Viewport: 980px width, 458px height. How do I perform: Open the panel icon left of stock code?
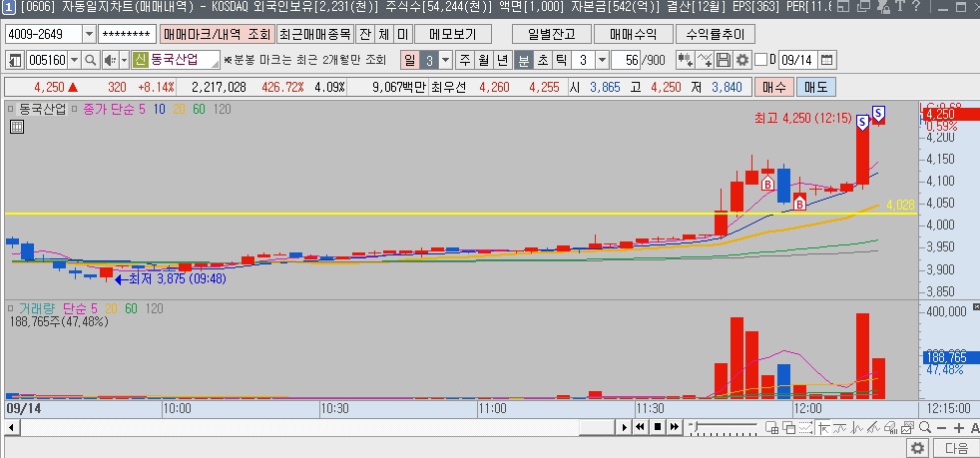pyautogui.click(x=15, y=60)
